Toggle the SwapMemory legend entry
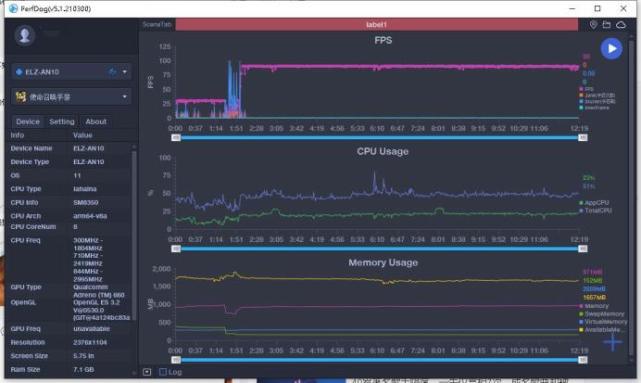The width and height of the screenshot is (641, 383). (602, 314)
